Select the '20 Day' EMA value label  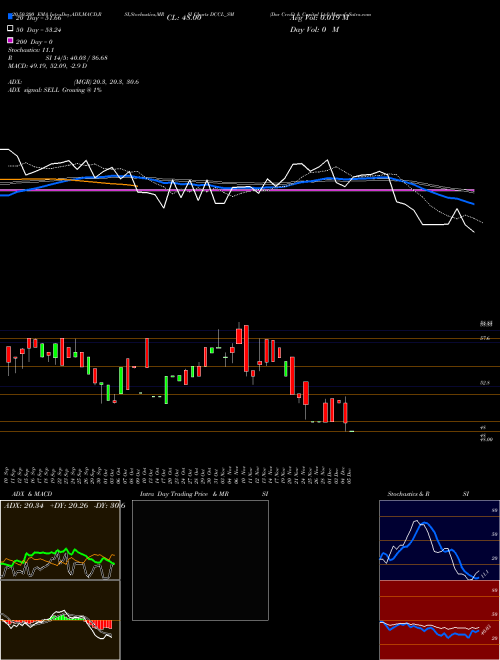39,18
